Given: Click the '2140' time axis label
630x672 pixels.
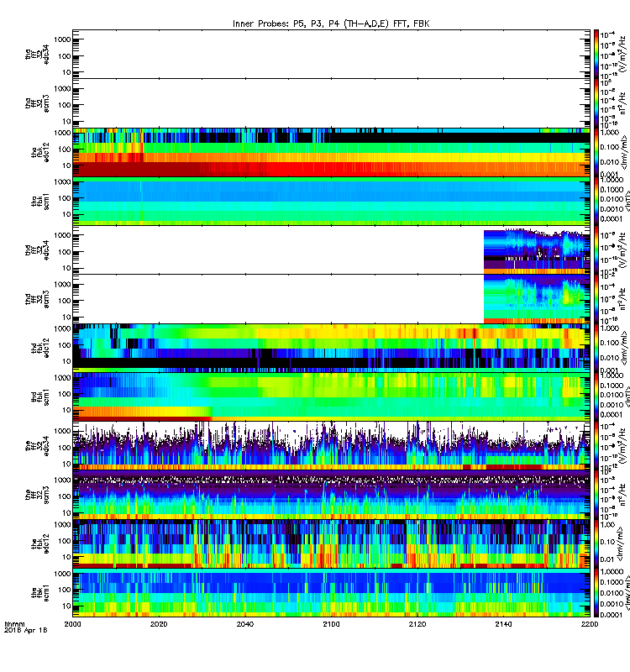Looking at the screenshot, I should click(x=503, y=624).
